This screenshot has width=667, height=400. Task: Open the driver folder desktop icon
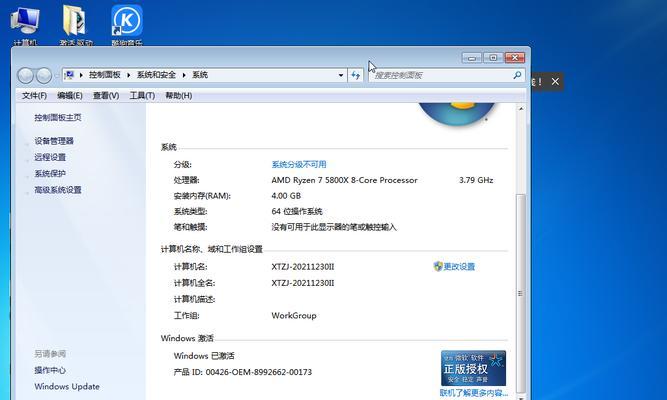click(x=76, y=24)
